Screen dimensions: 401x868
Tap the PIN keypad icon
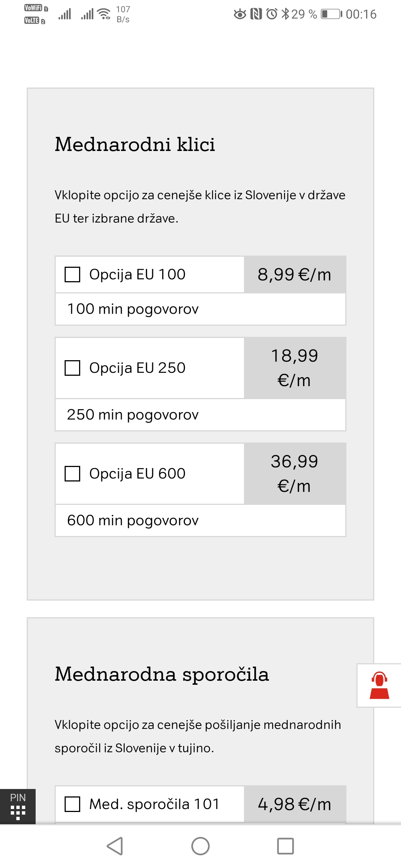click(18, 806)
